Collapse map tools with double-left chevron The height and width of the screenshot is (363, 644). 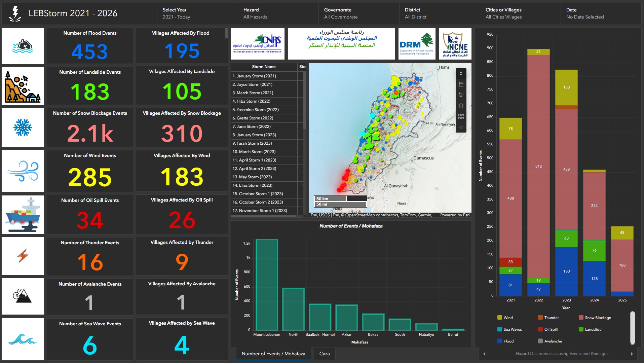[461, 127]
